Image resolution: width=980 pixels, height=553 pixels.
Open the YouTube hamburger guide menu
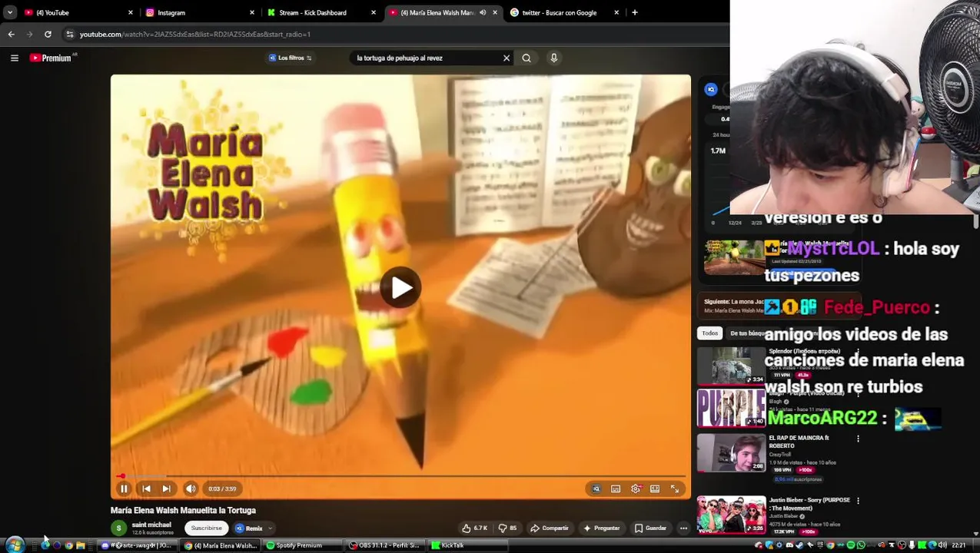click(x=14, y=58)
